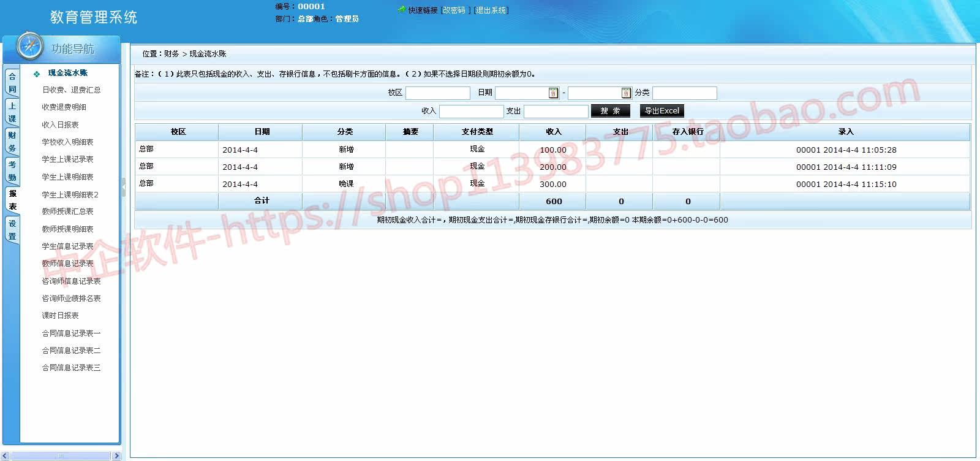Viewport: 980px width, 461px height.
Task: Click the green quick link arrow icon
Action: click(402, 10)
